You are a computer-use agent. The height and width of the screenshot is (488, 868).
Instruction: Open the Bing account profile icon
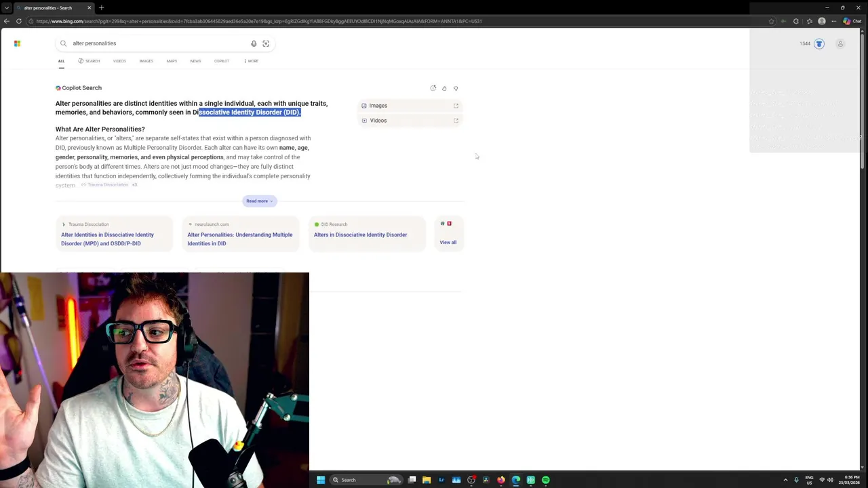[x=840, y=44]
